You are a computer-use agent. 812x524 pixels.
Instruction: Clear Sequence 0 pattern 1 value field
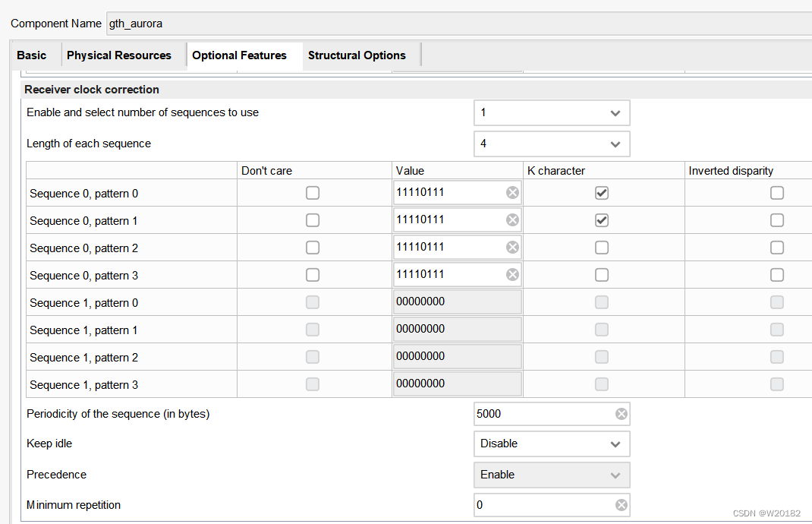pyautogui.click(x=512, y=220)
